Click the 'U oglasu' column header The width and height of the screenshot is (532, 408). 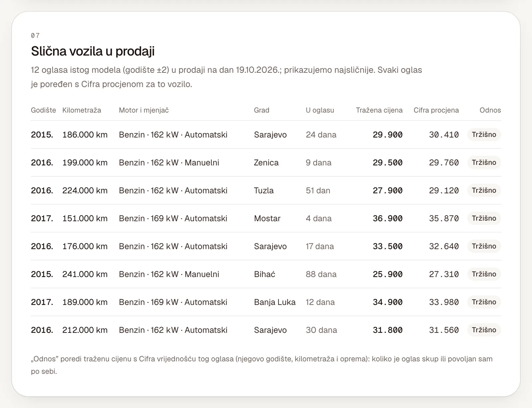(x=320, y=110)
